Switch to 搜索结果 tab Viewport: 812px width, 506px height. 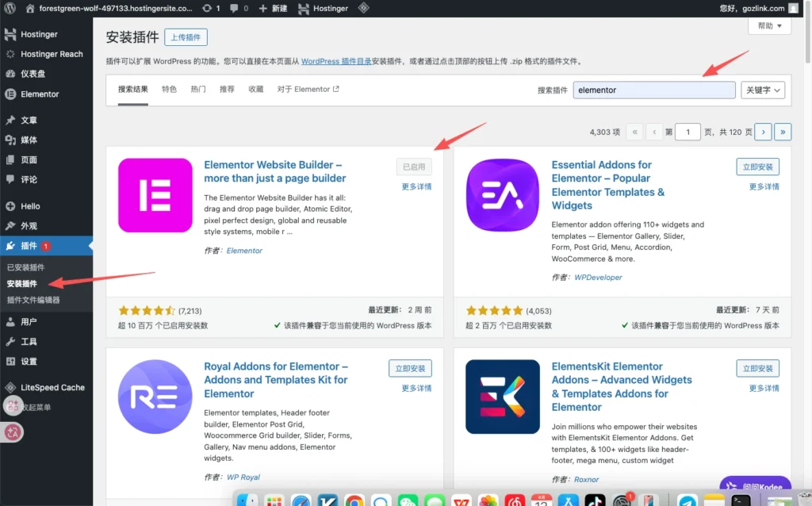click(x=133, y=89)
